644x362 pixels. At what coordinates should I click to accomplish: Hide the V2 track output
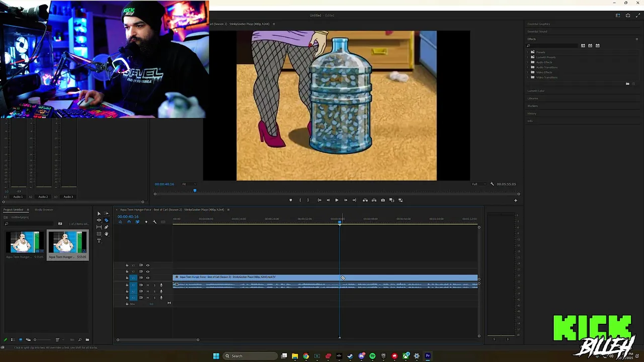(x=147, y=271)
